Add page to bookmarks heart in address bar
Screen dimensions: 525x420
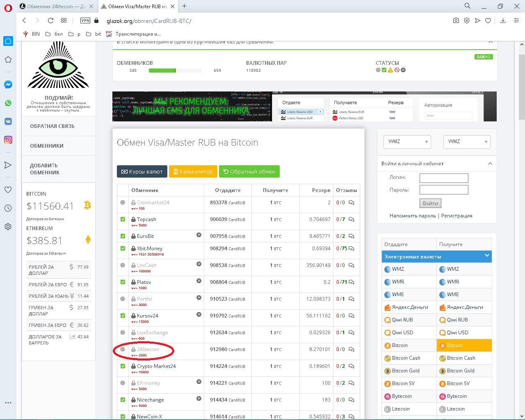(x=488, y=21)
